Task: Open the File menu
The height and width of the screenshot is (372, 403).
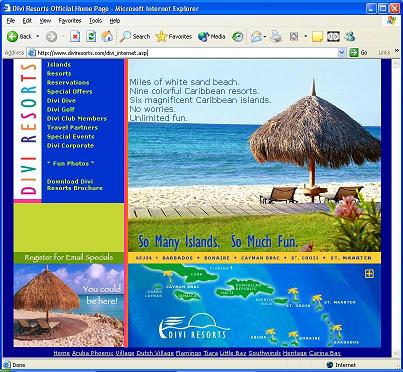Action: 11,21
